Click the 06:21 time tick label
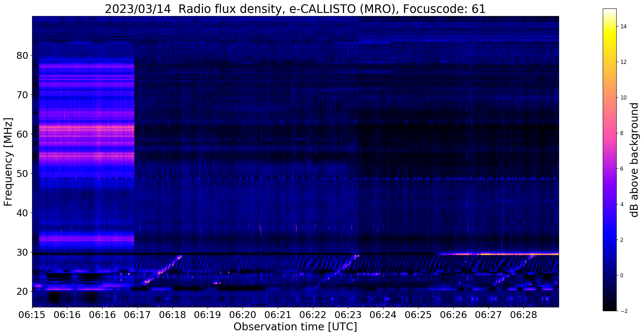Image resolution: width=644 pixels, height=336 pixels. click(278, 315)
